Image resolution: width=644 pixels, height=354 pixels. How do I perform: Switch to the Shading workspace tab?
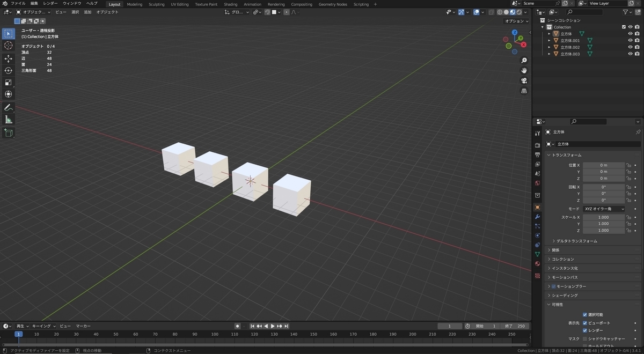(x=230, y=4)
